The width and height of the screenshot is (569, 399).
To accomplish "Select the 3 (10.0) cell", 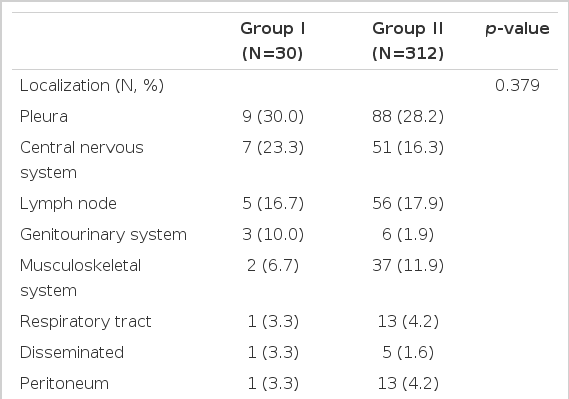I will click(x=273, y=235).
